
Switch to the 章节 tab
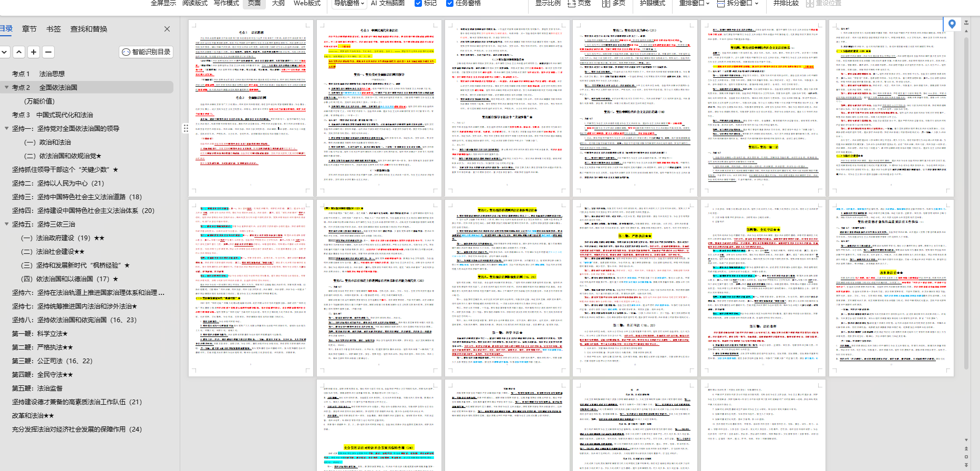click(29, 29)
